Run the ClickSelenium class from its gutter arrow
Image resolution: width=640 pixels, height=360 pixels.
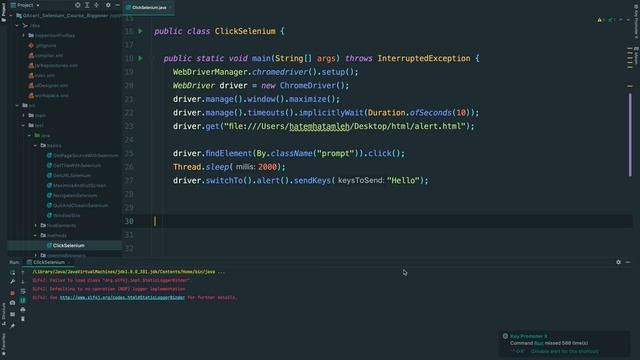pyautogui.click(x=140, y=31)
